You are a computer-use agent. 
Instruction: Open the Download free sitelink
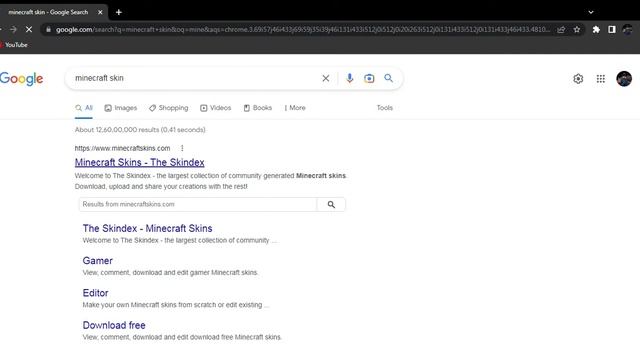[x=114, y=325]
